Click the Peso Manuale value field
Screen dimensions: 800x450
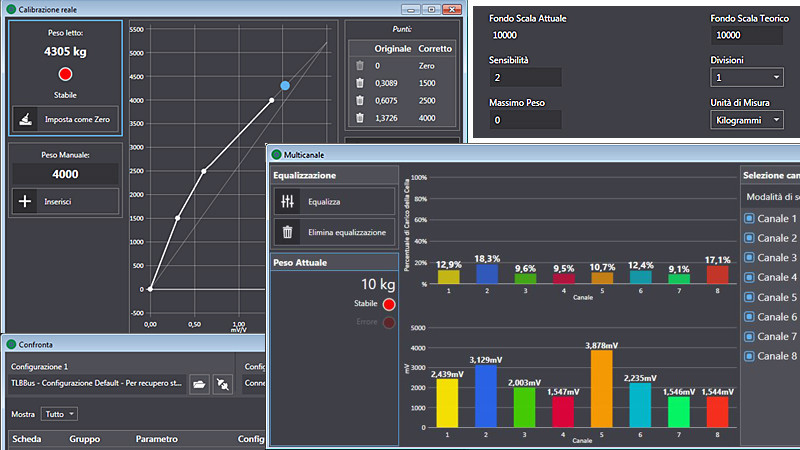tap(64, 173)
